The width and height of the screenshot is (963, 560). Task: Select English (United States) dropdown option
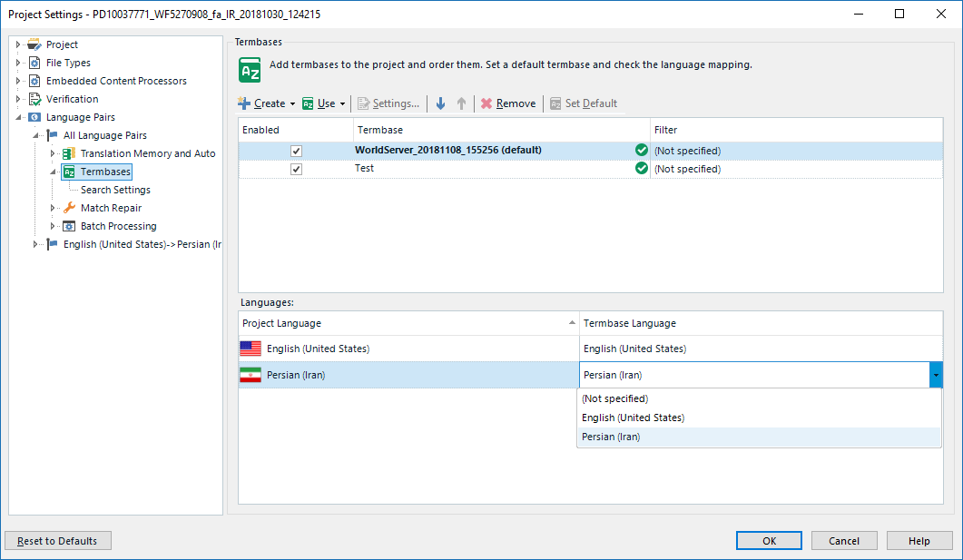(633, 418)
